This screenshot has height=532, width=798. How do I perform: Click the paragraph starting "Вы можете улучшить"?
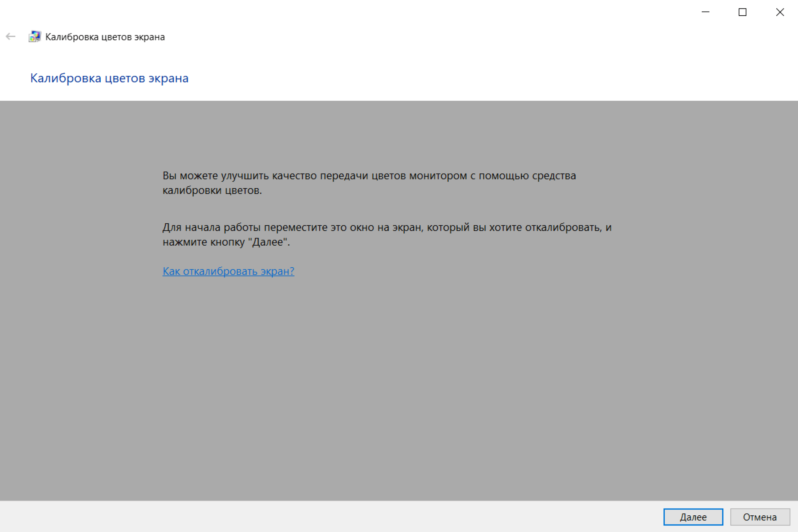(369, 176)
